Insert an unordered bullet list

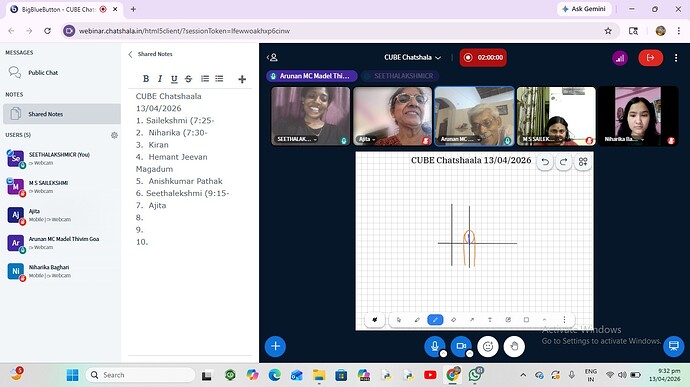[x=219, y=79]
